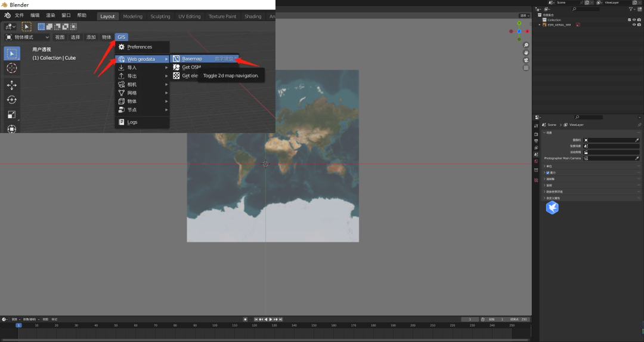644x342 pixels.
Task: Open the View Layer properties tab icon
Action: point(536,147)
